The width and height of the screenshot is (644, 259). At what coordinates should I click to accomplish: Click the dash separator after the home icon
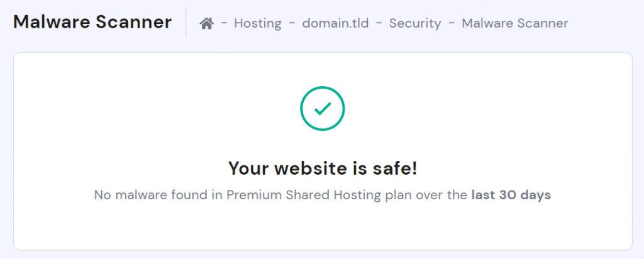click(x=224, y=24)
